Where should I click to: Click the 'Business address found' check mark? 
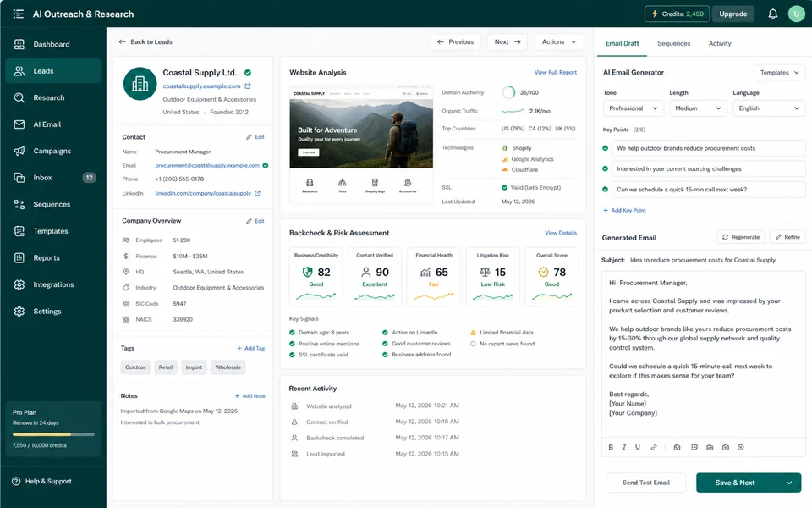point(385,355)
